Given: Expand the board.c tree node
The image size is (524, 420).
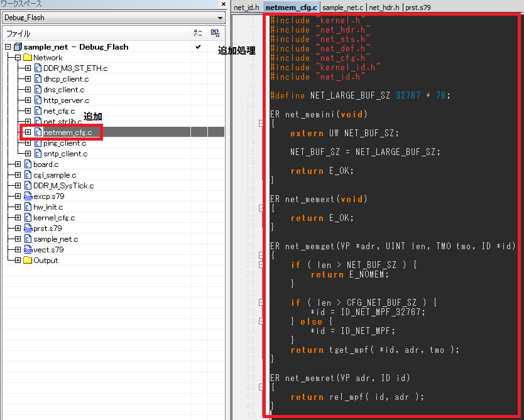Looking at the screenshot, I should pyautogui.click(x=18, y=164).
